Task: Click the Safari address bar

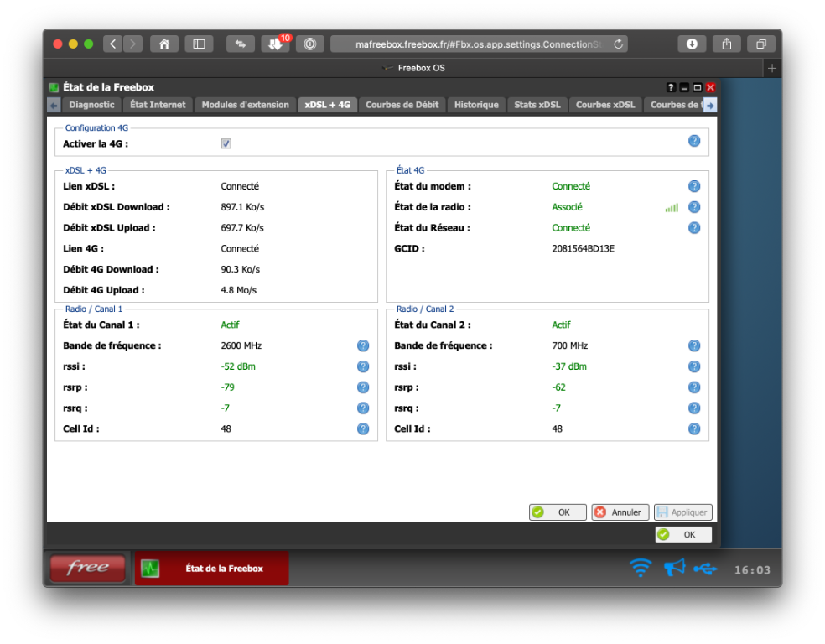Action: (478, 44)
